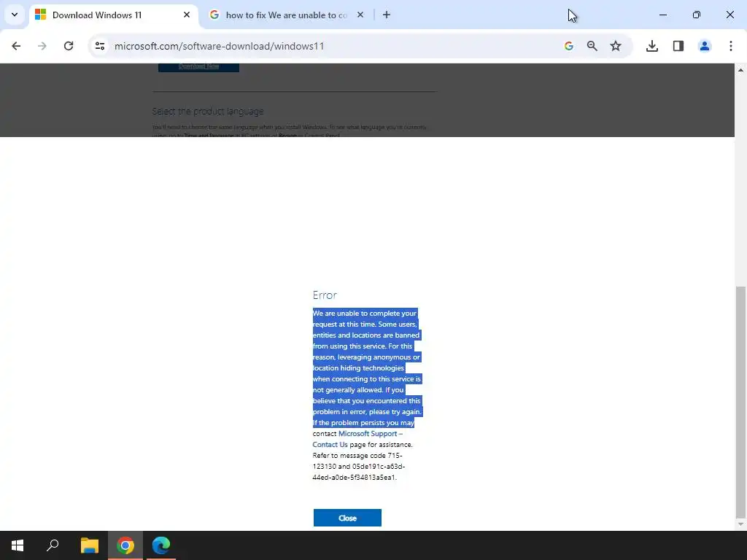The image size is (747, 560).
Task: Close the 'how to fix' Google tab
Action: pos(360,15)
